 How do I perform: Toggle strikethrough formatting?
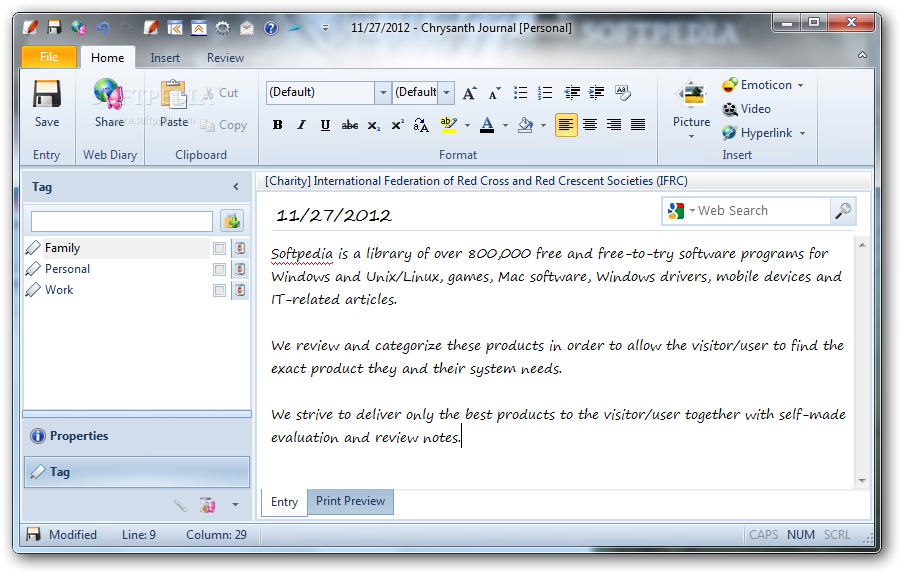click(x=350, y=125)
